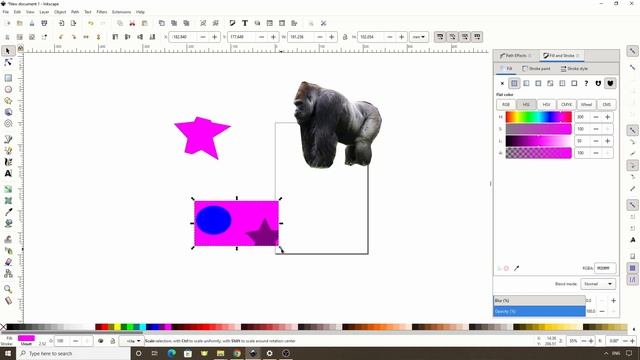Decrease Opacity value with minus
The width and height of the screenshot is (640, 360).
[602, 311]
